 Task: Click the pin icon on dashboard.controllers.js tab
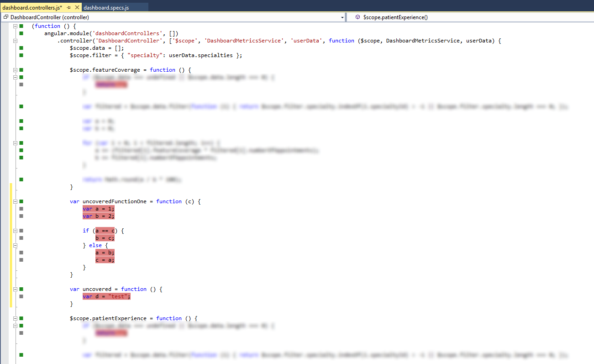pos(69,8)
